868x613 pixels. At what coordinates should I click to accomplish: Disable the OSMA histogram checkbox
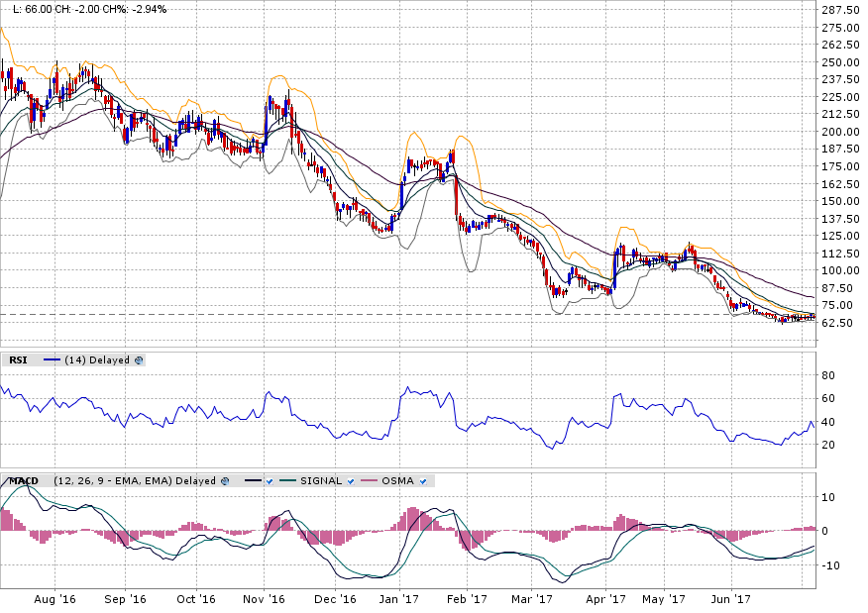[x=424, y=481]
